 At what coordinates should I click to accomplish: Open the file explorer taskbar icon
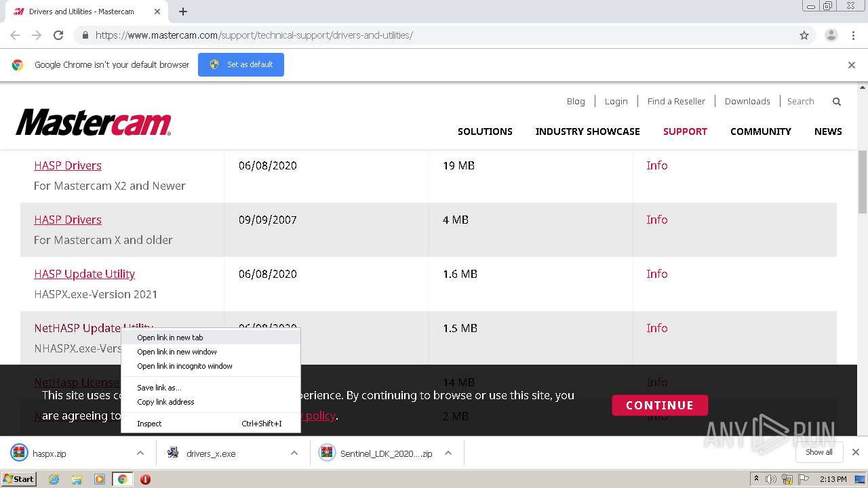tap(77, 479)
